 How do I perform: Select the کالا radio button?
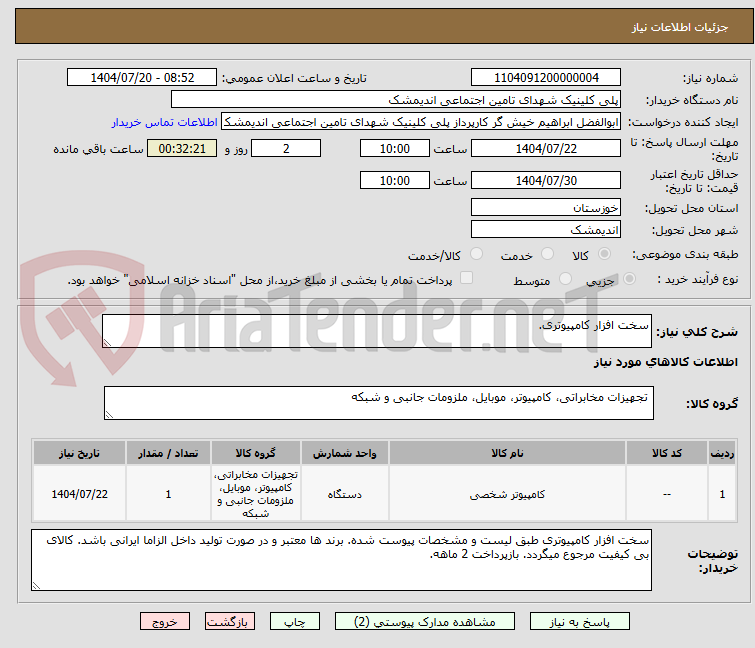pos(604,254)
